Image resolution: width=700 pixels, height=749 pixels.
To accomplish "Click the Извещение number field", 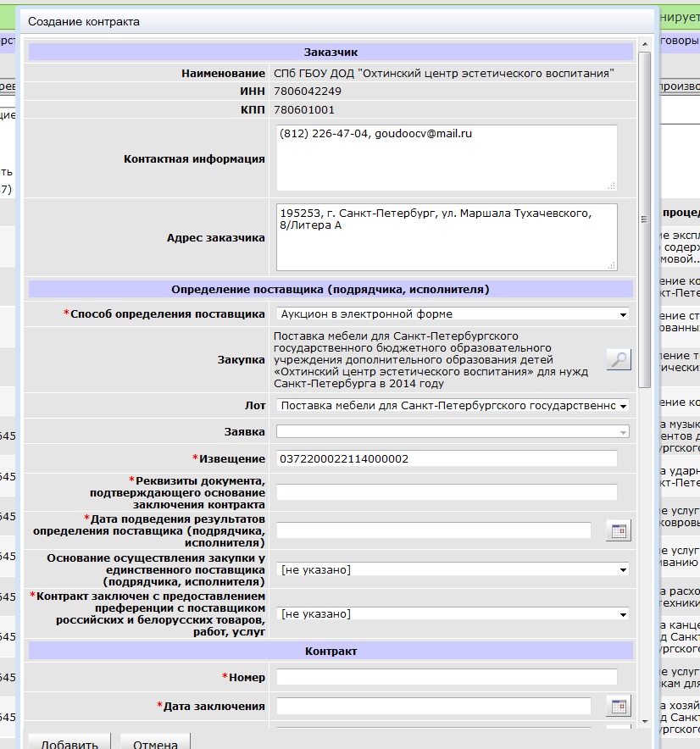I will click(447, 459).
